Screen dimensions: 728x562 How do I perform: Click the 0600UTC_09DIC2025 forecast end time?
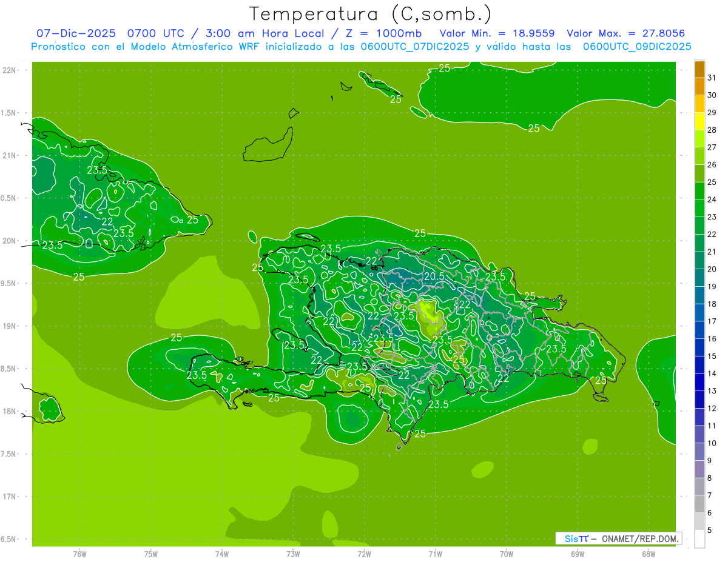(637, 47)
